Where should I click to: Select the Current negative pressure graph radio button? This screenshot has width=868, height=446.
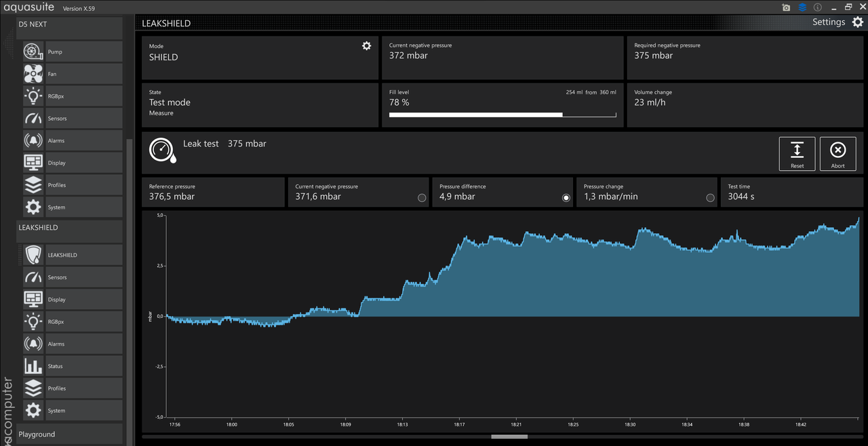pyautogui.click(x=422, y=198)
